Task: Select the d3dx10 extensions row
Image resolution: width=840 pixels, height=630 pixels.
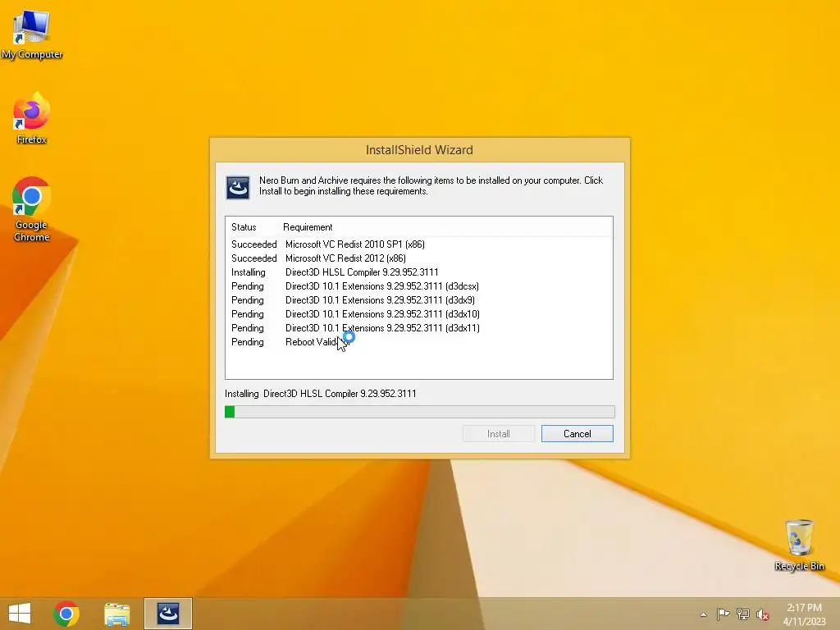Action: click(x=419, y=314)
